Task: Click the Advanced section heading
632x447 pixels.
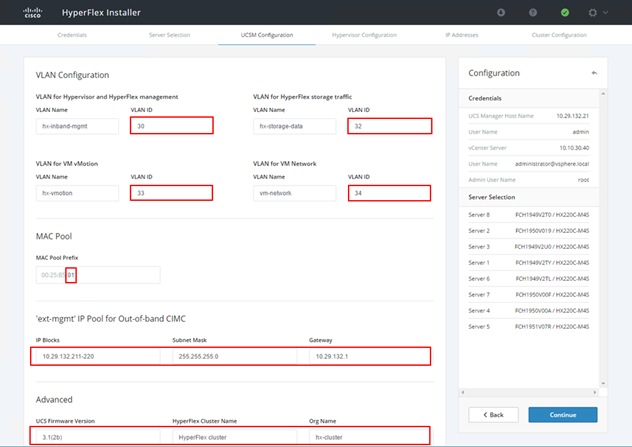Action: pos(54,399)
